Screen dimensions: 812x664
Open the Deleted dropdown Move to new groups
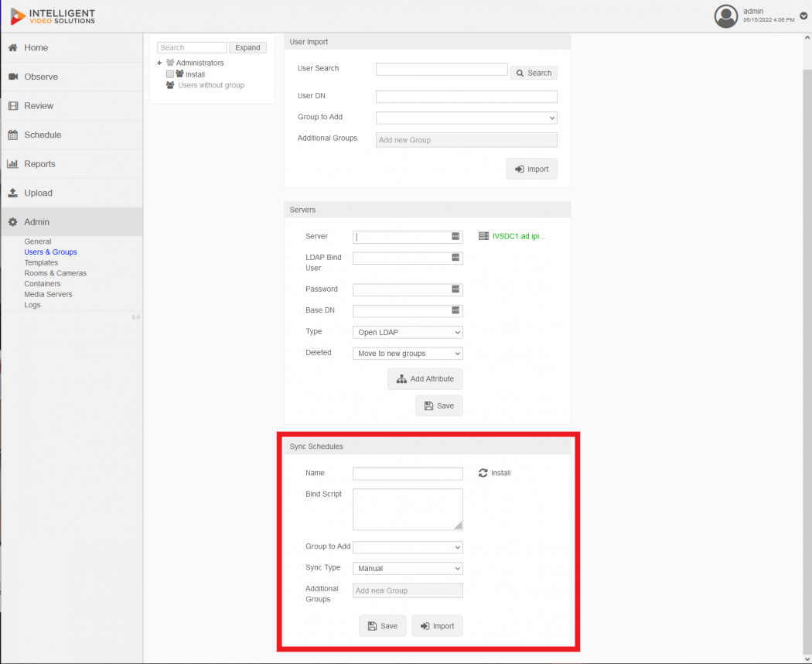tap(408, 354)
